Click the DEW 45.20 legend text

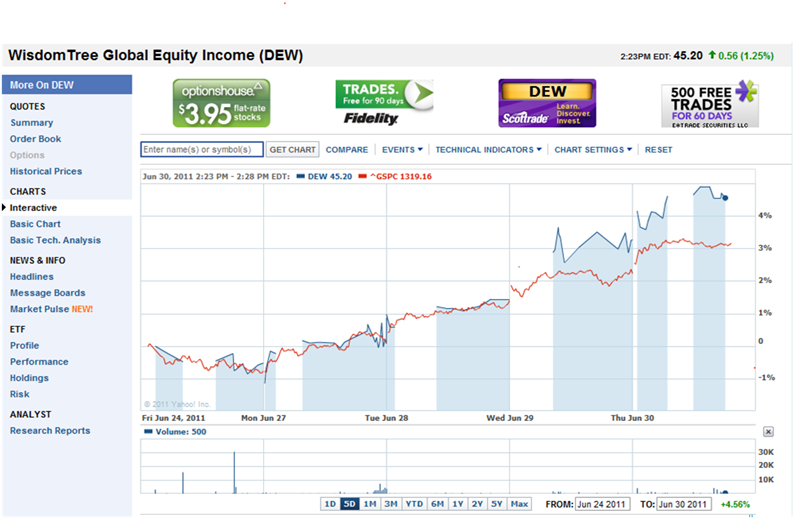click(330, 177)
